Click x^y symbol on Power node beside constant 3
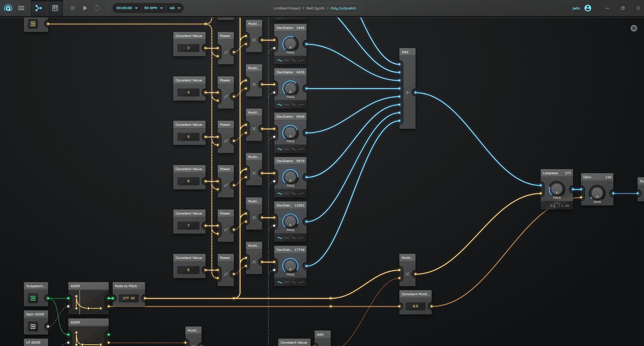The width and height of the screenshot is (644, 346). point(226,52)
